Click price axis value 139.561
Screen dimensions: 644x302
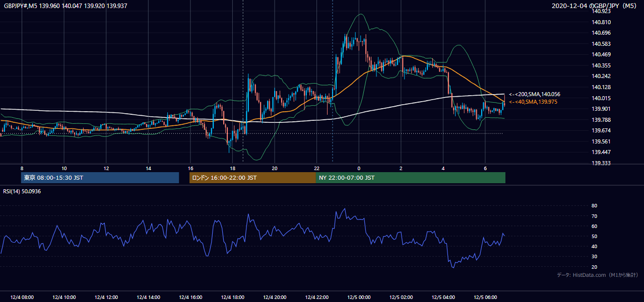pyautogui.click(x=602, y=141)
